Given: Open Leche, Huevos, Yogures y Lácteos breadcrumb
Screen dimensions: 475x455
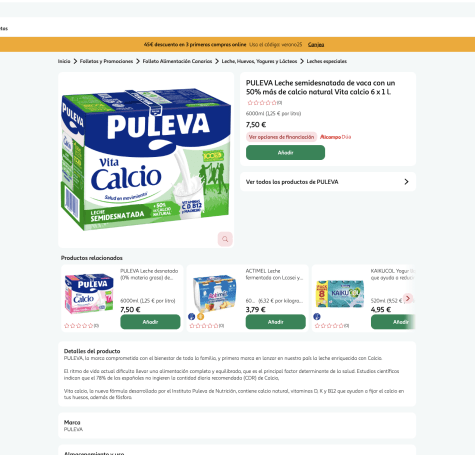Looking at the screenshot, I should click(259, 61).
